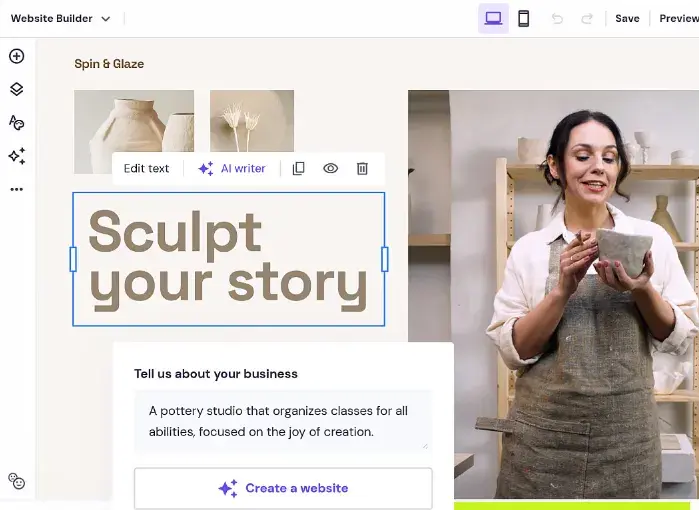699x510 pixels.
Task: Click the Preview button
Action: tap(678, 18)
